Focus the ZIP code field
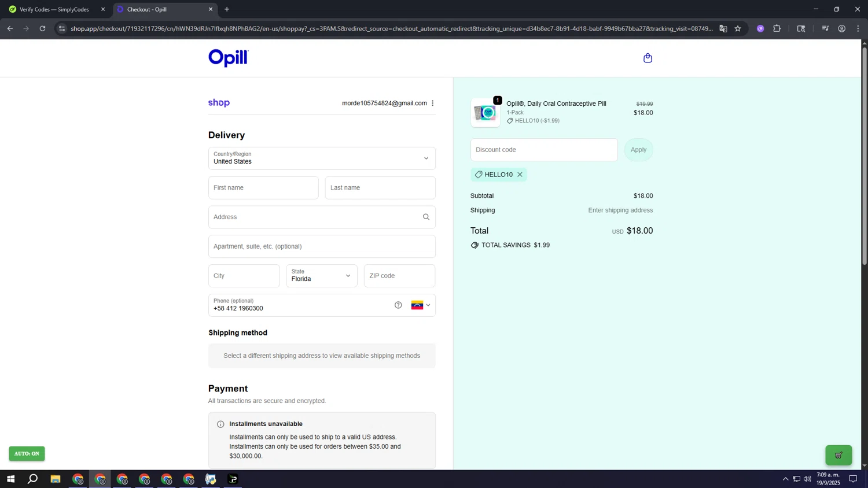This screenshot has height=488, width=868. click(399, 276)
